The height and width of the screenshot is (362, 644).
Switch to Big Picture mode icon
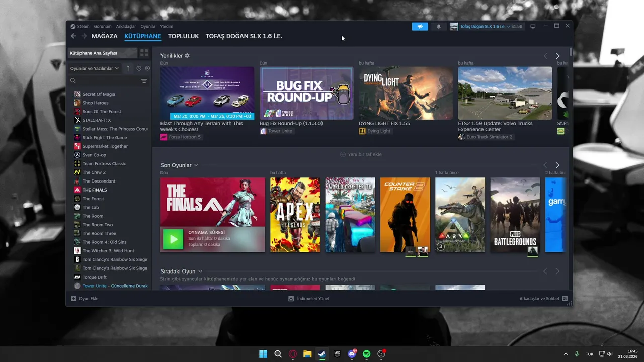coord(533,26)
